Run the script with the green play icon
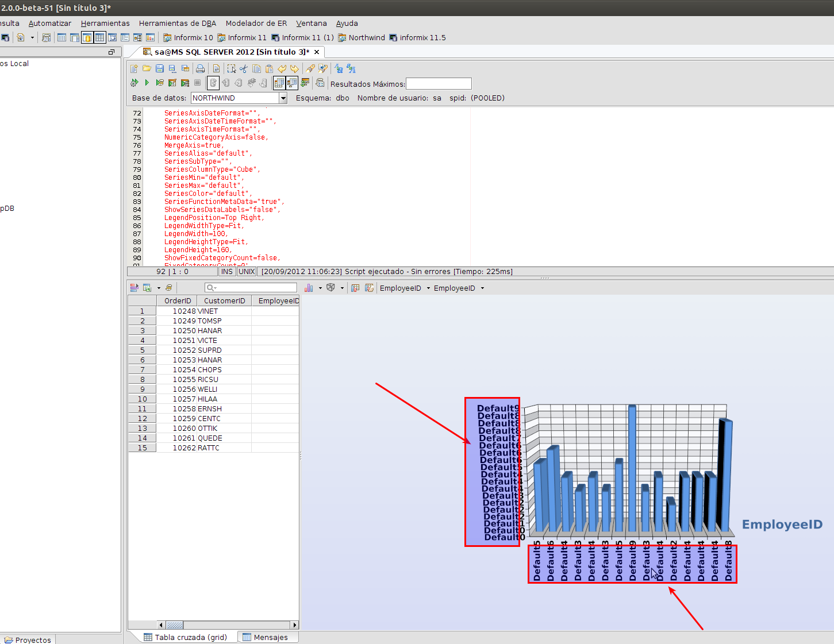The image size is (834, 644). point(147,83)
